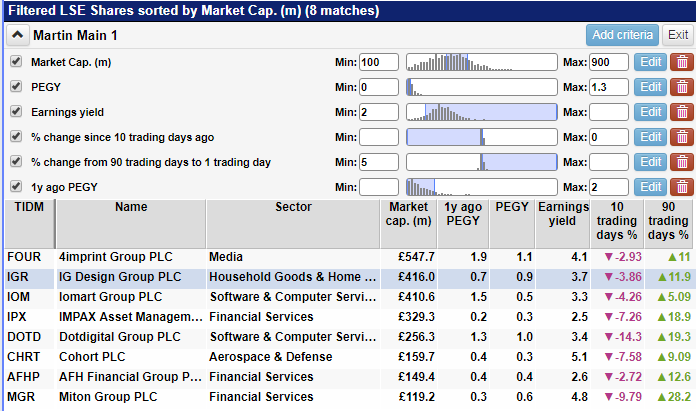Select the 4imprint Group PLC row
Screen dimensions: 696x411
tap(349, 257)
